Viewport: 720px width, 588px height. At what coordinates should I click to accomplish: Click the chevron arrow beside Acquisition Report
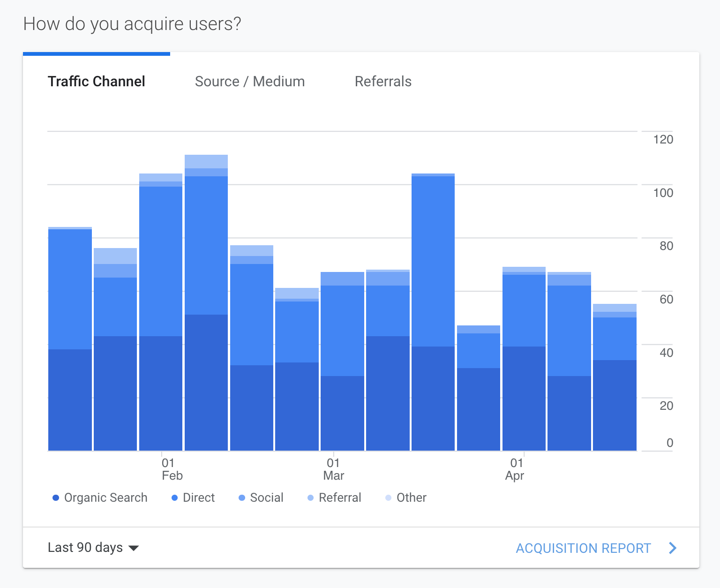pos(673,548)
